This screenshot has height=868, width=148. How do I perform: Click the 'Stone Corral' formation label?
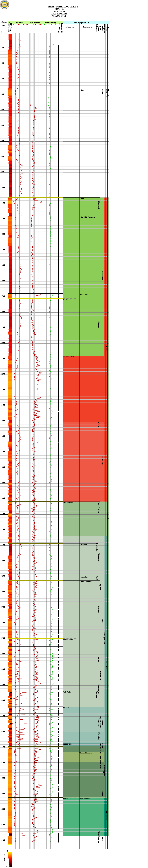(x=84, y=295)
